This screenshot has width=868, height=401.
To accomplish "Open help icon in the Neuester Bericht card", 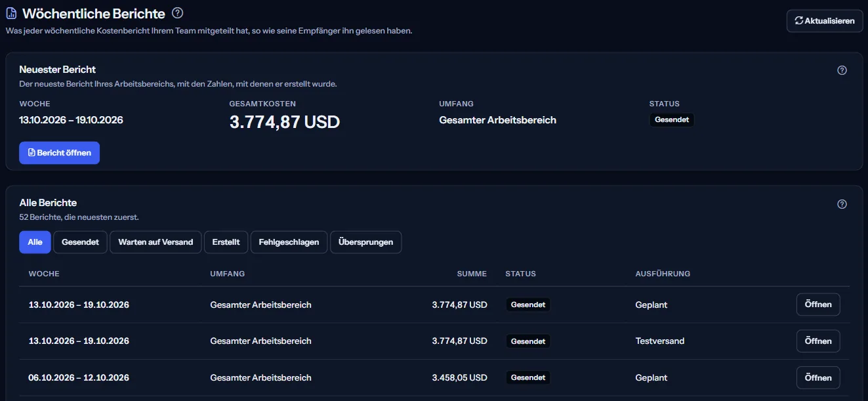I will coord(842,70).
